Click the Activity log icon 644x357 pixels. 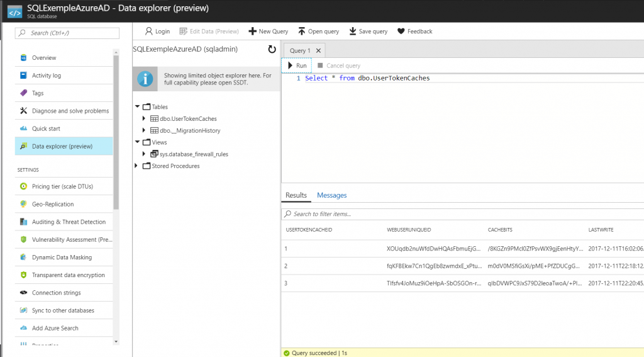(23, 76)
